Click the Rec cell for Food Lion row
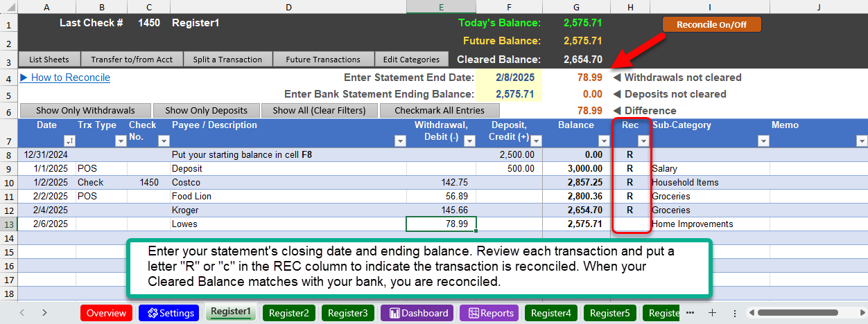 point(630,196)
